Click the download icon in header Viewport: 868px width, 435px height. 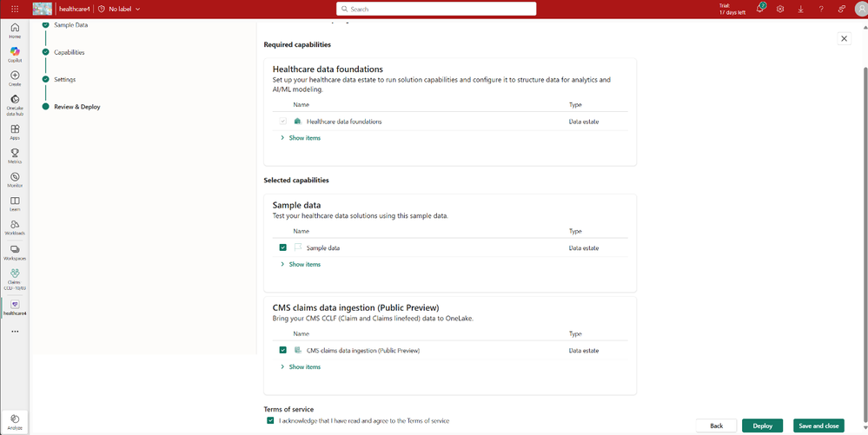point(800,9)
